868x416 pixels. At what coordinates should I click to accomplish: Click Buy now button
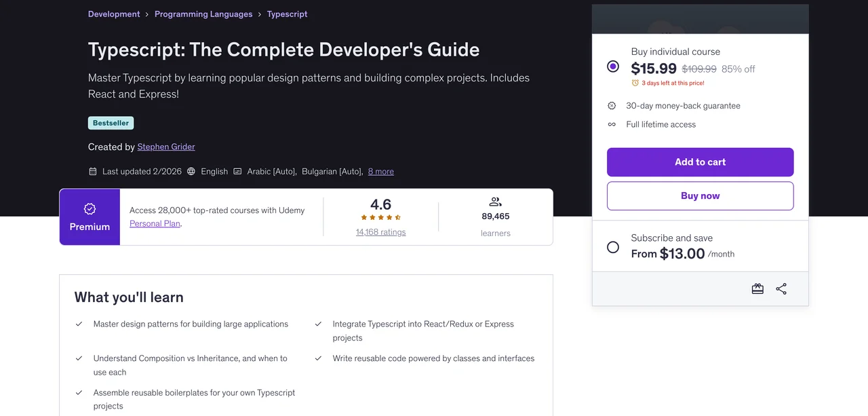click(701, 196)
